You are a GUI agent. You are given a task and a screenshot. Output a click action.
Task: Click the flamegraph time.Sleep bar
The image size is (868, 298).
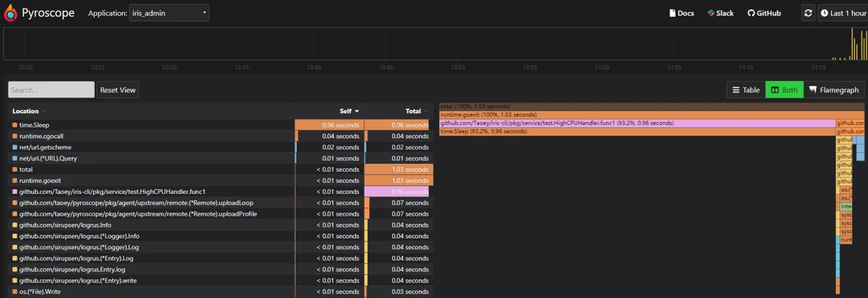point(637,132)
